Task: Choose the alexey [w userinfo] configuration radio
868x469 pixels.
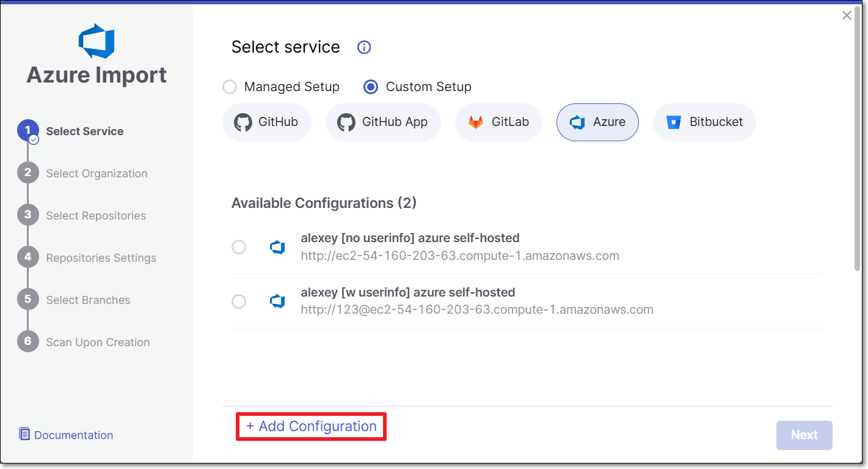Action: pyautogui.click(x=239, y=301)
